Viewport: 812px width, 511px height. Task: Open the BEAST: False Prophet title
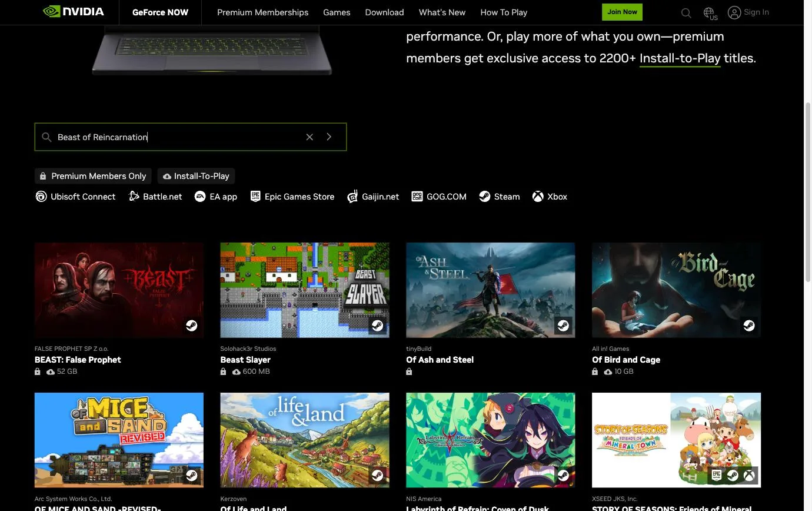tap(78, 360)
